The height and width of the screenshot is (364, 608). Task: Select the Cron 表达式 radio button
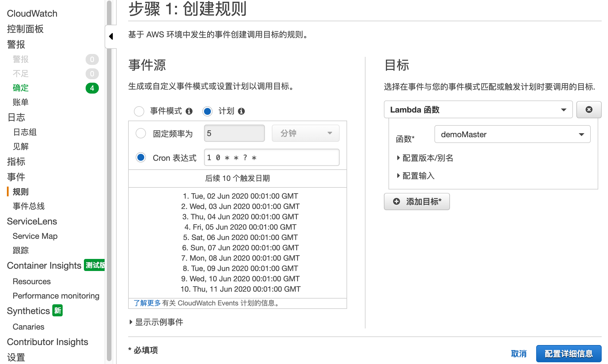pyautogui.click(x=141, y=158)
